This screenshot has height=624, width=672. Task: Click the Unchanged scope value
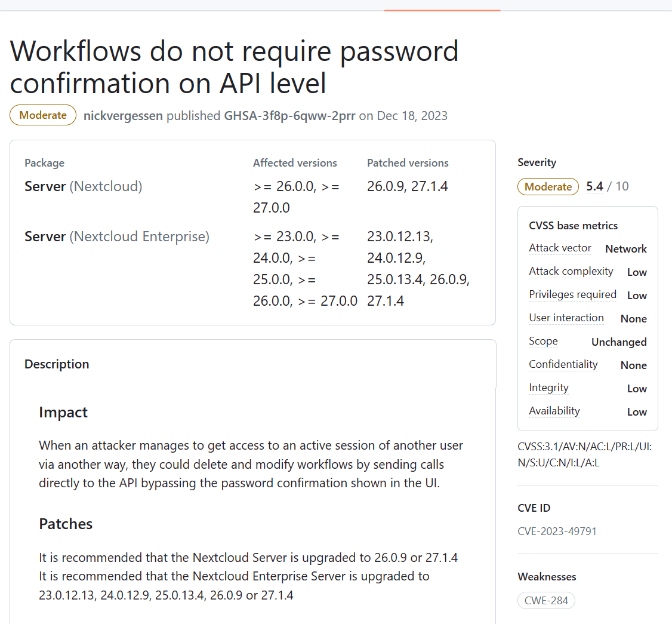click(x=619, y=342)
